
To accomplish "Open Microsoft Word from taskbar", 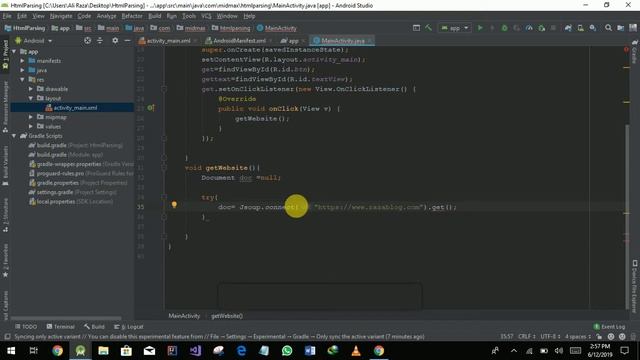I will click(x=310, y=351).
